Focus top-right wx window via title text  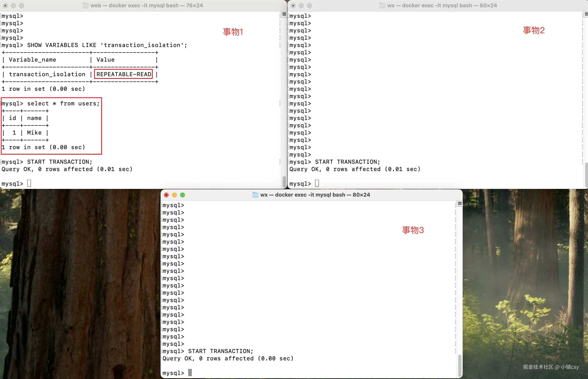point(442,5)
